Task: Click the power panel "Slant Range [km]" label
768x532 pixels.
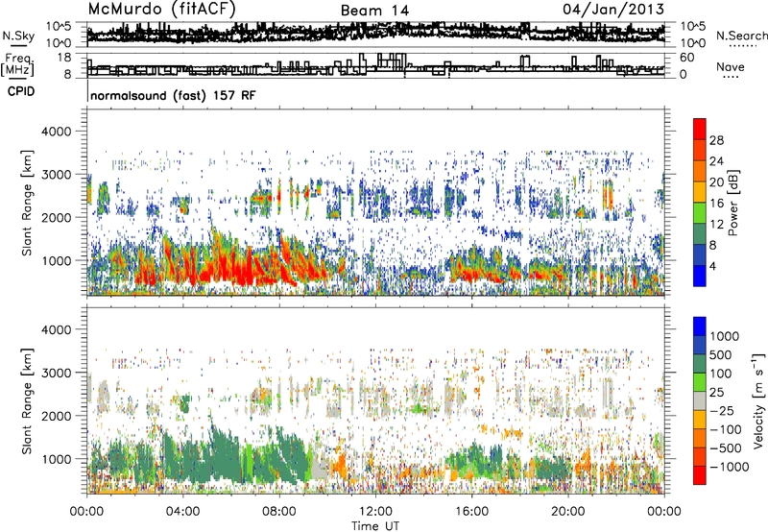Action: 27,203
